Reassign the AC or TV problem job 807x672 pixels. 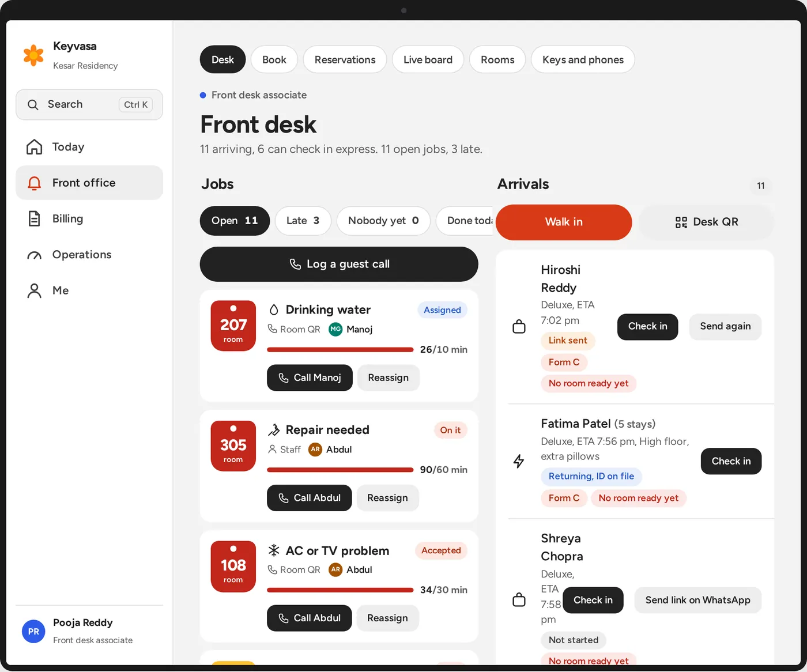point(388,618)
